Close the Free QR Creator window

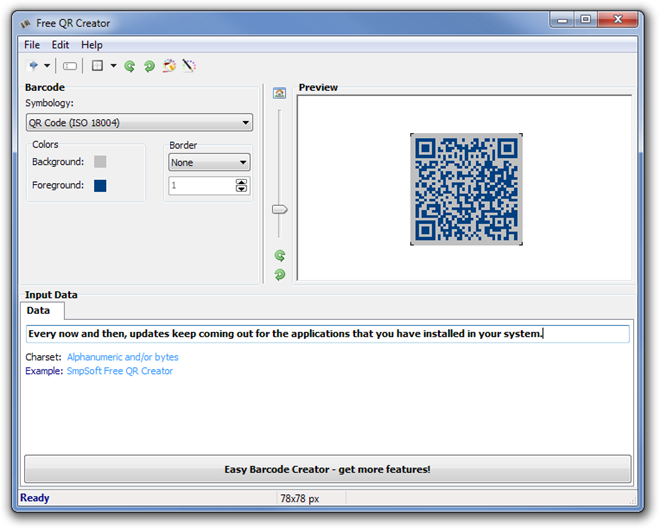(617, 20)
